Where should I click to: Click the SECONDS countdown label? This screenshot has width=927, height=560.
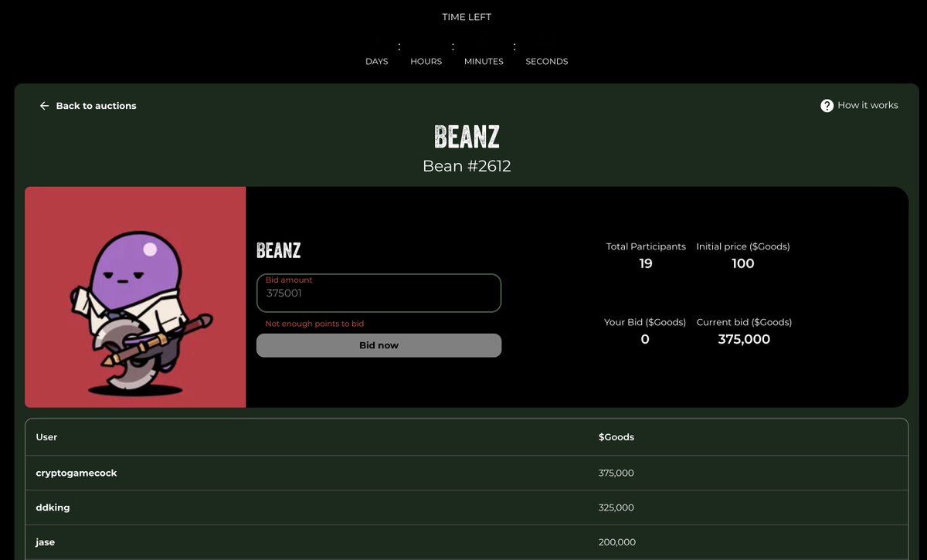(x=547, y=61)
